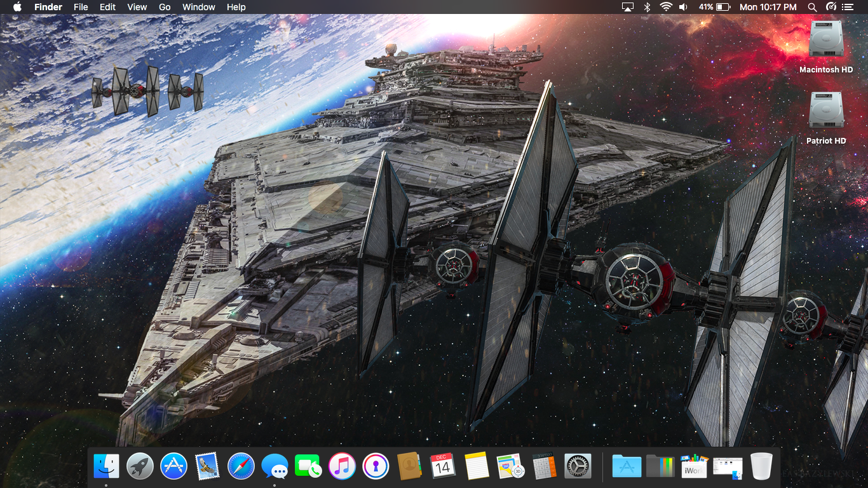This screenshot has height=488, width=868.
Task: Open Finder from the Dock
Action: (x=106, y=466)
